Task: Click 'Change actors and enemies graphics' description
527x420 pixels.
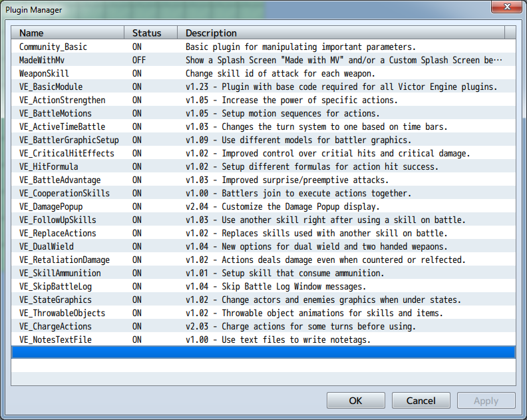Action: [x=323, y=300]
